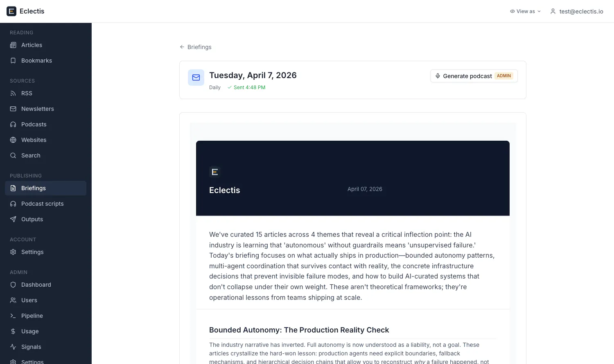Open Bookmarks via its bookmark icon
This screenshot has width=614, height=364.
13,61
